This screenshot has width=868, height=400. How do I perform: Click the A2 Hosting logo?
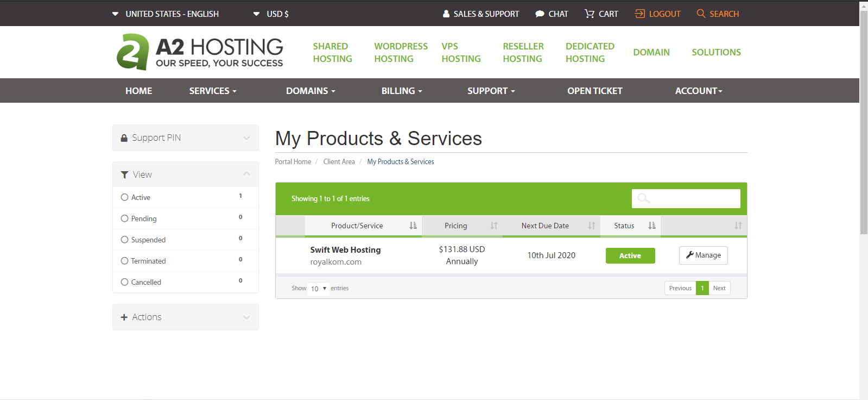click(200, 52)
